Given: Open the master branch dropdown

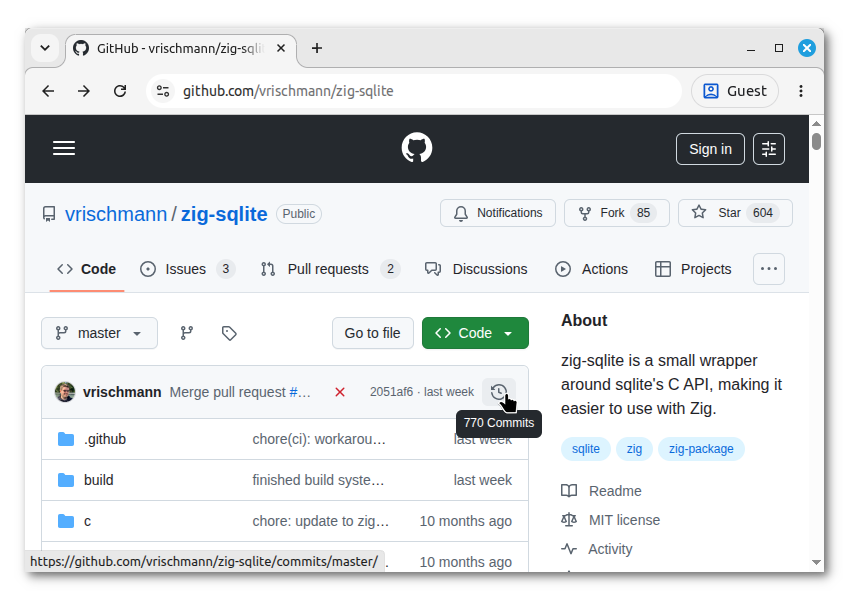Looking at the screenshot, I should [x=99, y=333].
